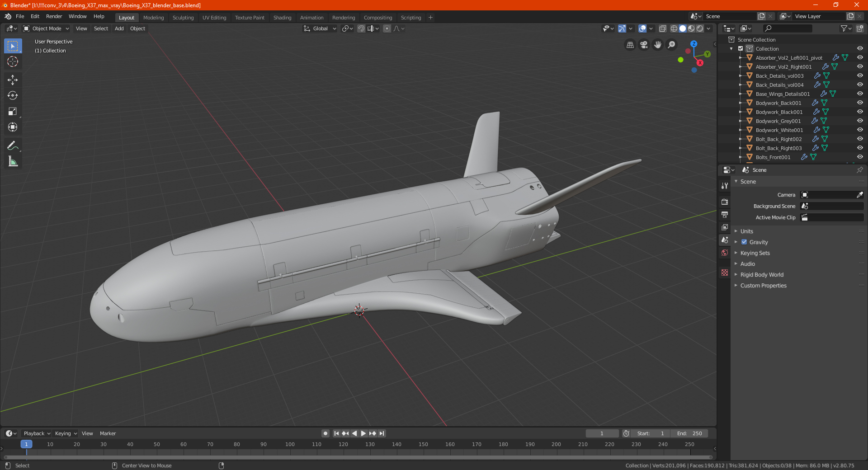Hide Absorber_Vol2_Left001_pivot in viewport
The width and height of the screenshot is (868, 470).
coord(860,58)
